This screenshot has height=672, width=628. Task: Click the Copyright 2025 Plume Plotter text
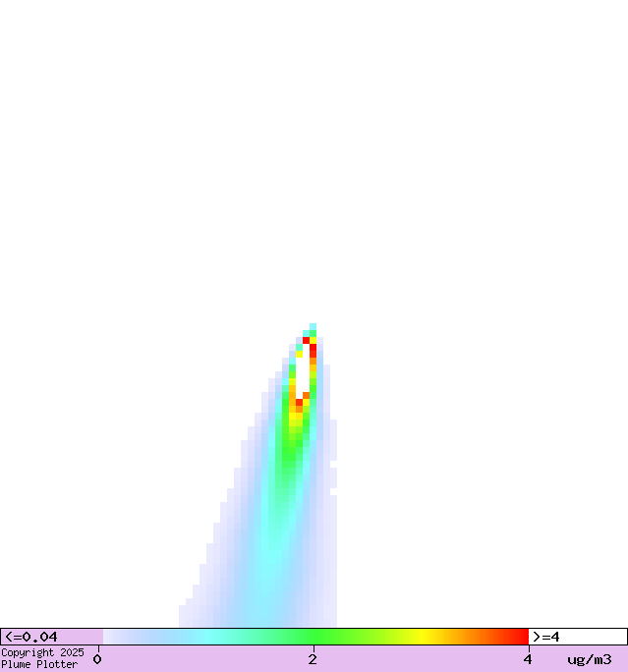coord(41,658)
